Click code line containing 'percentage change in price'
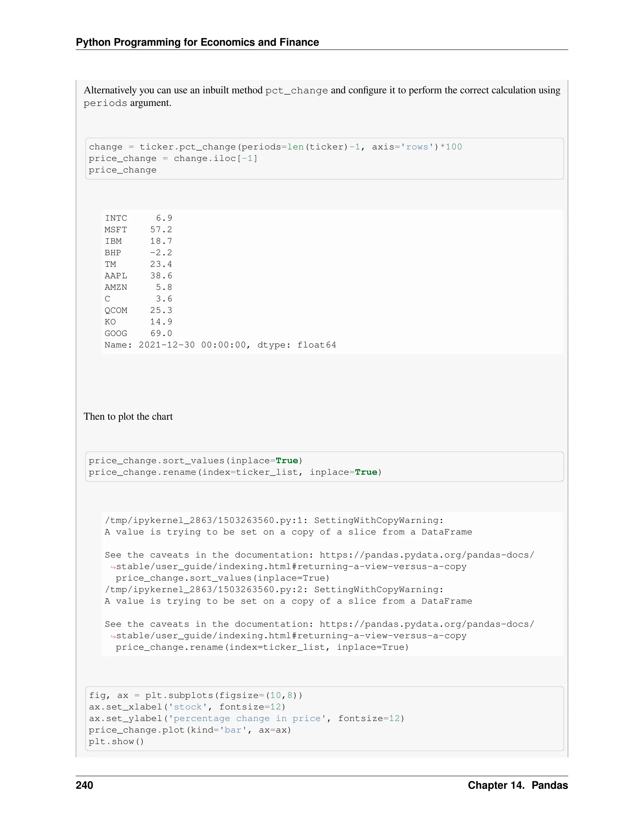Viewport: 644px width, 833px height. click(x=247, y=718)
